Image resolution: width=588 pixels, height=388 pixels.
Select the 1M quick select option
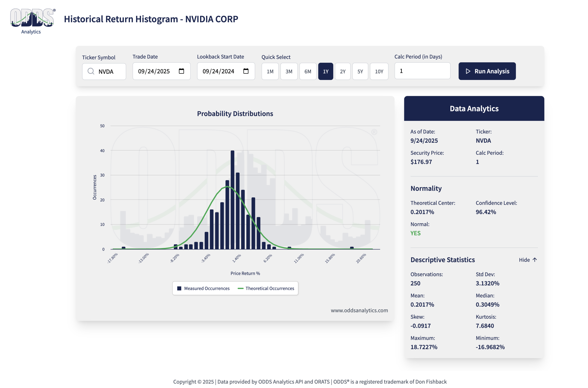click(x=270, y=71)
